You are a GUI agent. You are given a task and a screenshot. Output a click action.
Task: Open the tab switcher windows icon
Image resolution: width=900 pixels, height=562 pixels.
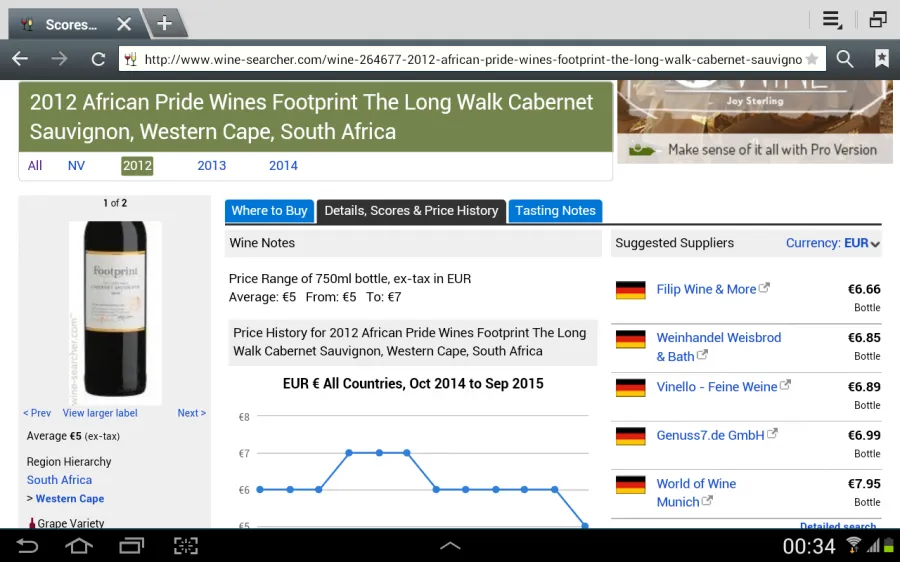[878, 20]
